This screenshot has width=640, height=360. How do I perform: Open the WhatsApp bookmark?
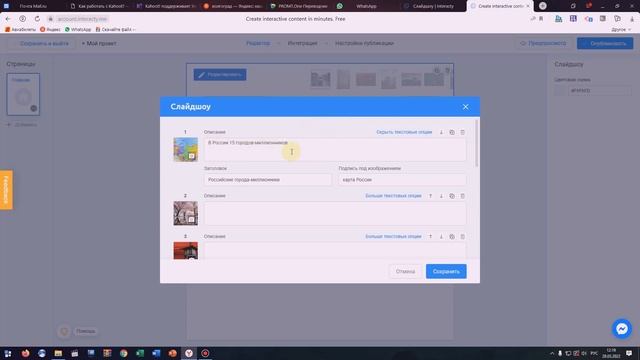(78, 29)
